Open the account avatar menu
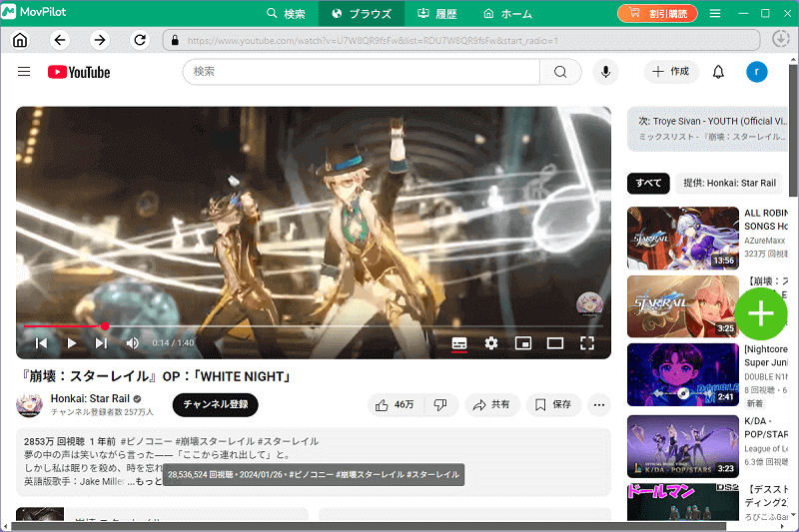This screenshot has width=799, height=532. [x=757, y=72]
